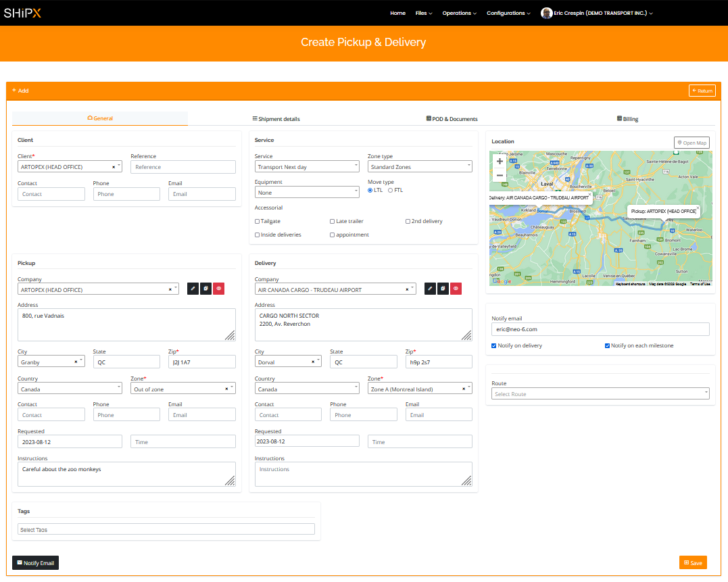The image size is (728, 582).
Task: Click the Return button
Action: (x=702, y=91)
